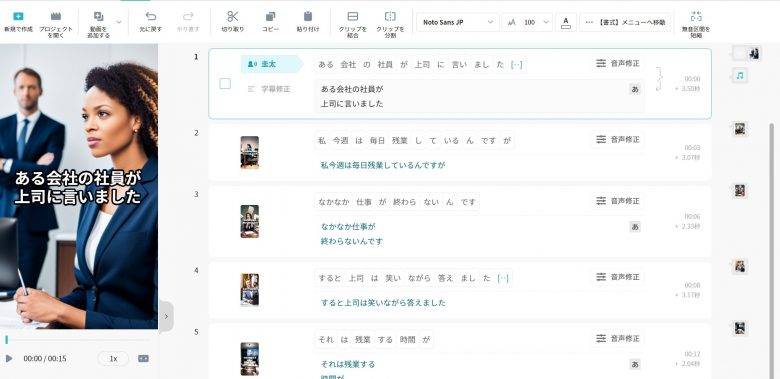Play the video preview

8,358
